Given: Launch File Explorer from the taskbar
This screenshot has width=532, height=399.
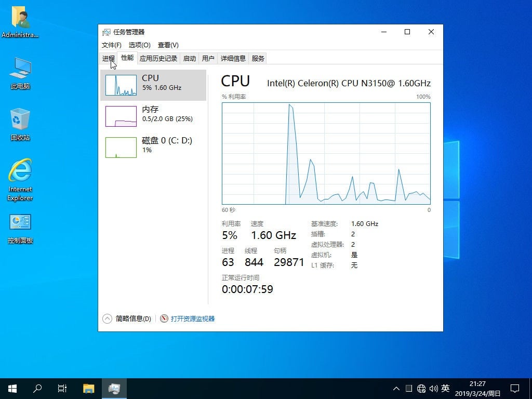Looking at the screenshot, I should point(89,389).
